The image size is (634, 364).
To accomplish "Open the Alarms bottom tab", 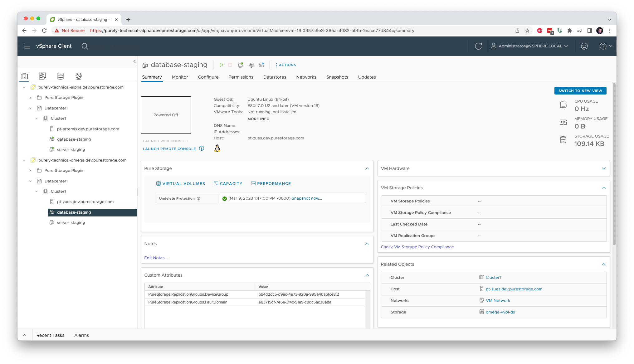I will tap(81, 335).
